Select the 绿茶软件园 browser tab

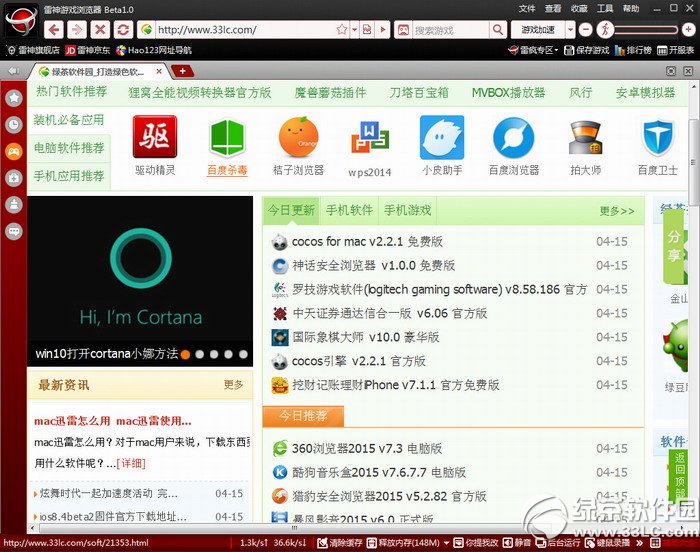tap(96, 71)
